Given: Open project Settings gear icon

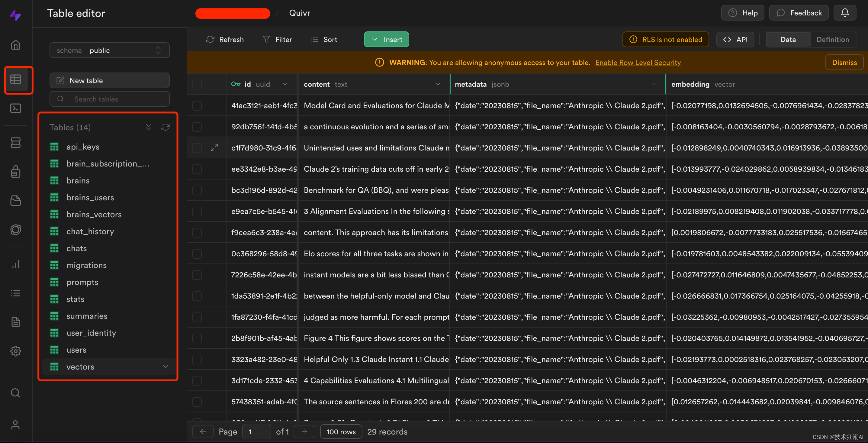Looking at the screenshot, I should [x=15, y=351].
